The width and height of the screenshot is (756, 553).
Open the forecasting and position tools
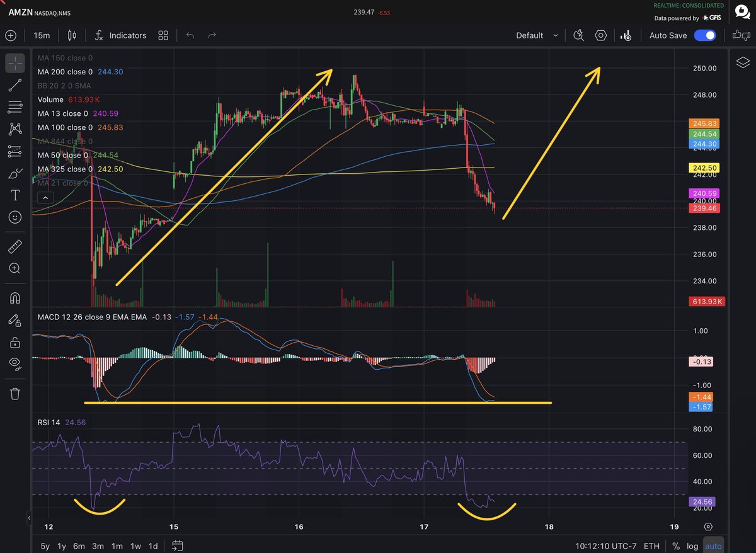15,151
